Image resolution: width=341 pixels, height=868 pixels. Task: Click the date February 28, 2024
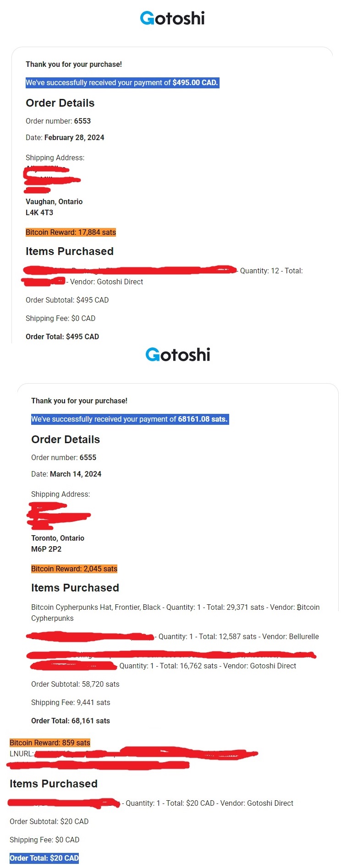click(x=74, y=138)
